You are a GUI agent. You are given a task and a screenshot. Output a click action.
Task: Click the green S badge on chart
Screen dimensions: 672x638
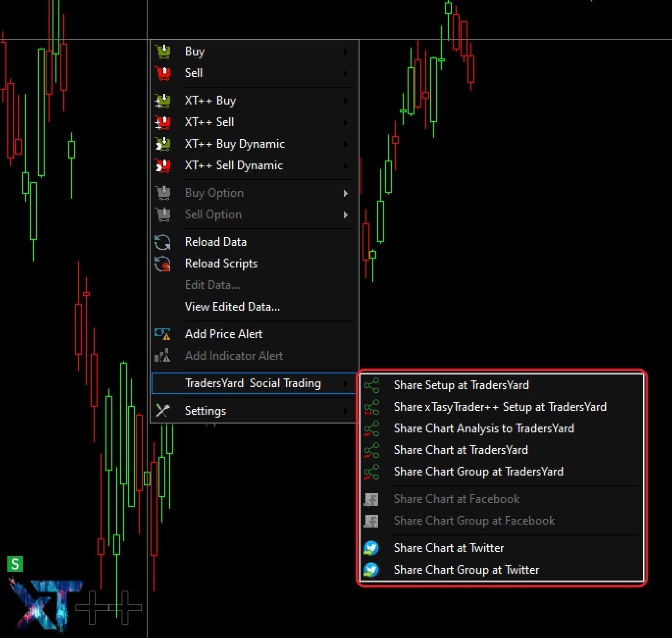[15, 564]
